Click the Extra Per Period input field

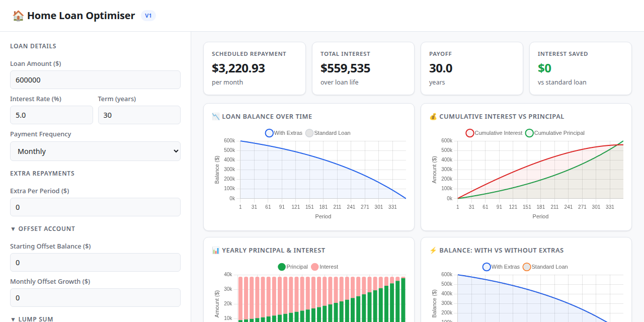coord(95,207)
